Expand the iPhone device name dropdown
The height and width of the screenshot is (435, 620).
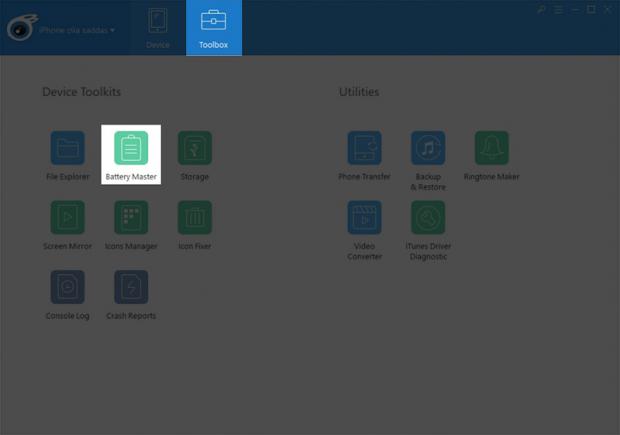coord(77,30)
